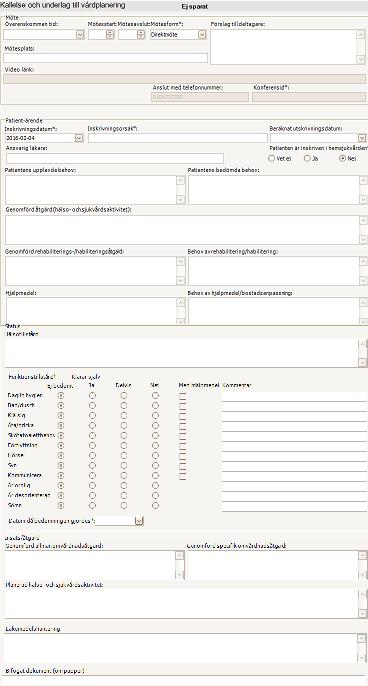Click Kommentar field for Sömn row
This screenshot has width=368, height=686.
coord(294,507)
